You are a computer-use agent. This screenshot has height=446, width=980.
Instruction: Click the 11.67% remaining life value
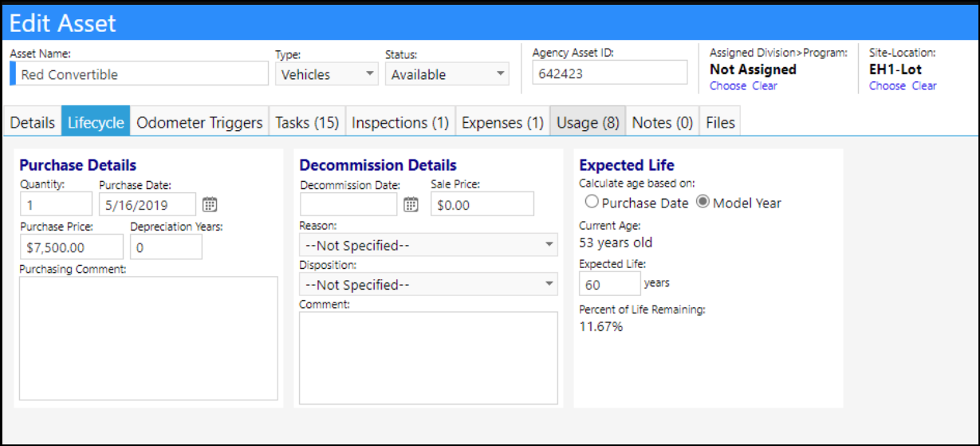click(601, 326)
